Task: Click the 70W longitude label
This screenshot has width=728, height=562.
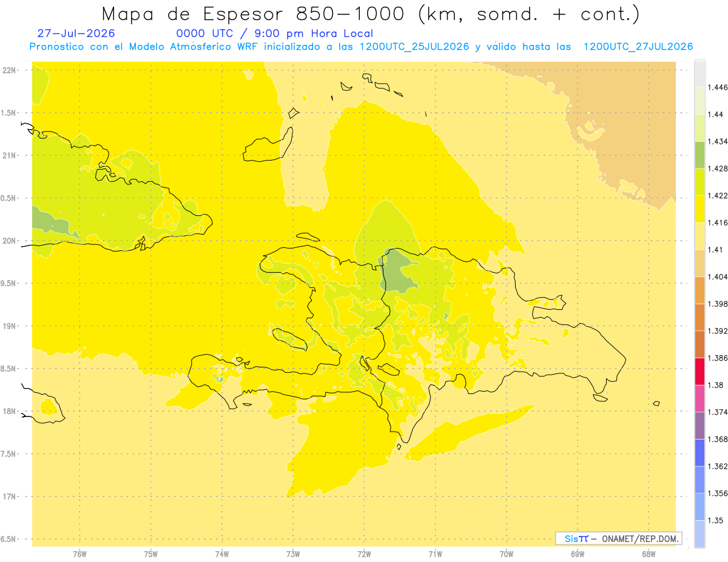Action: point(507,554)
